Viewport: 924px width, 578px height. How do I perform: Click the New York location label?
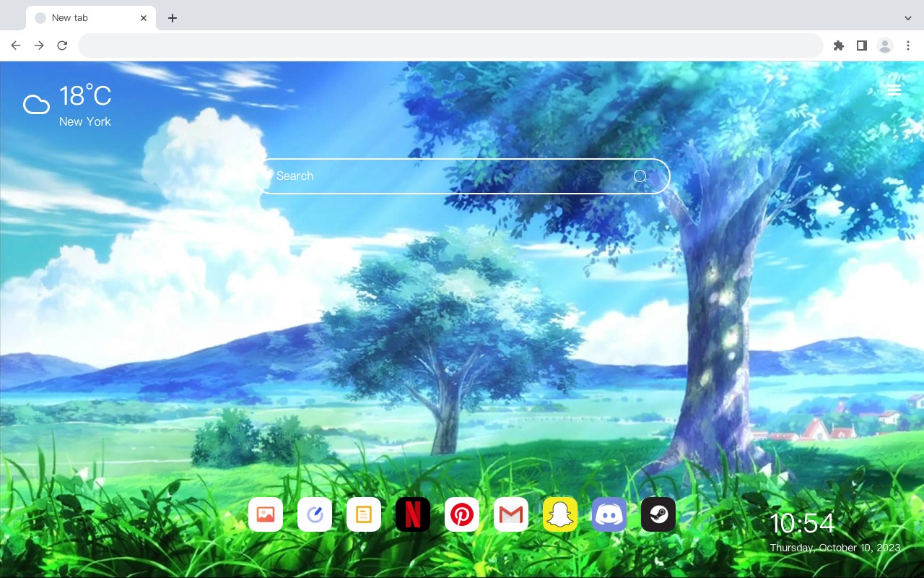click(x=85, y=122)
